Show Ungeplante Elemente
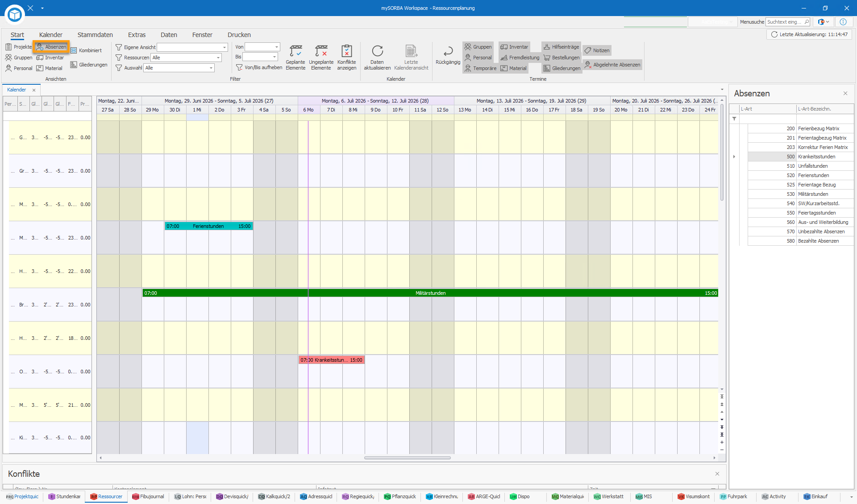The image size is (857, 504). [x=321, y=57]
